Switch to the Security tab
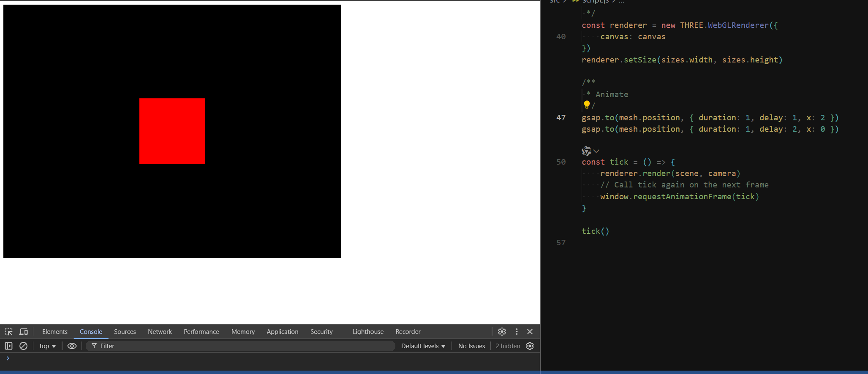Image resolution: width=868 pixels, height=374 pixels. 321,332
